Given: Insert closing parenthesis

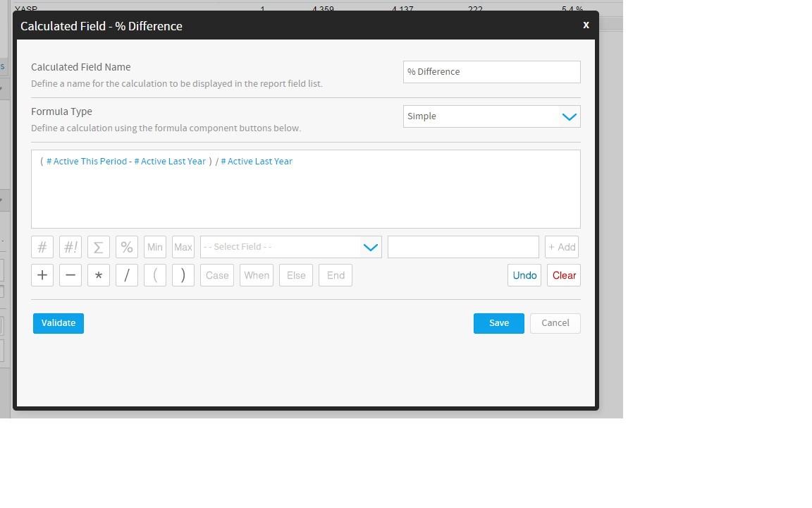Looking at the screenshot, I should click(183, 275).
